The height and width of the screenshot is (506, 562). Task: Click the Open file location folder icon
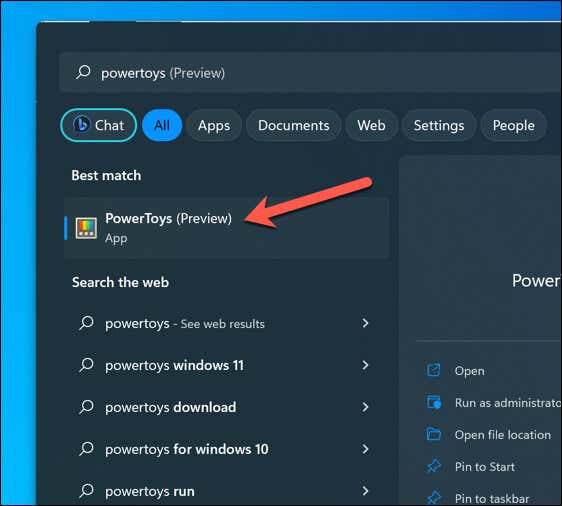(x=434, y=434)
